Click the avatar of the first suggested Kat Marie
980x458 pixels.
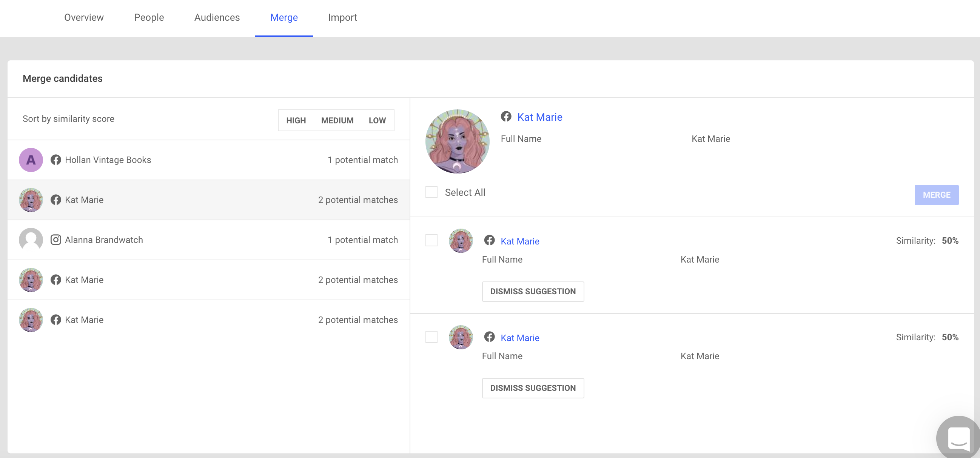[461, 241]
